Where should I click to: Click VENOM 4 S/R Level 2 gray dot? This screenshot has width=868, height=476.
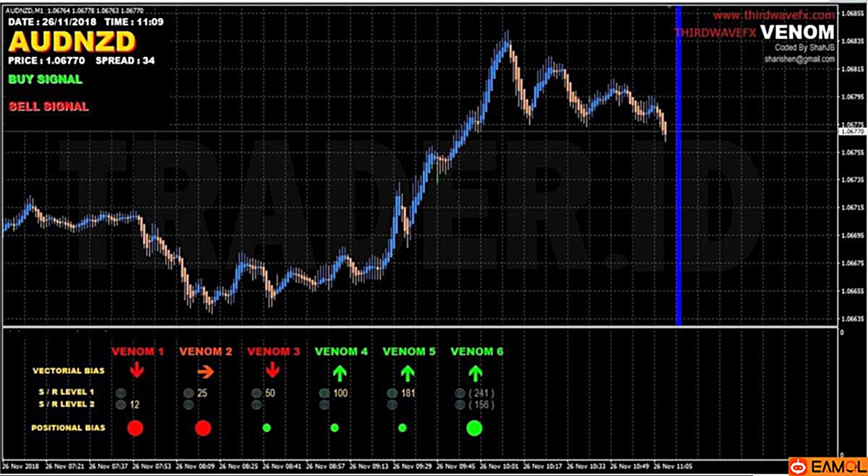point(324,405)
